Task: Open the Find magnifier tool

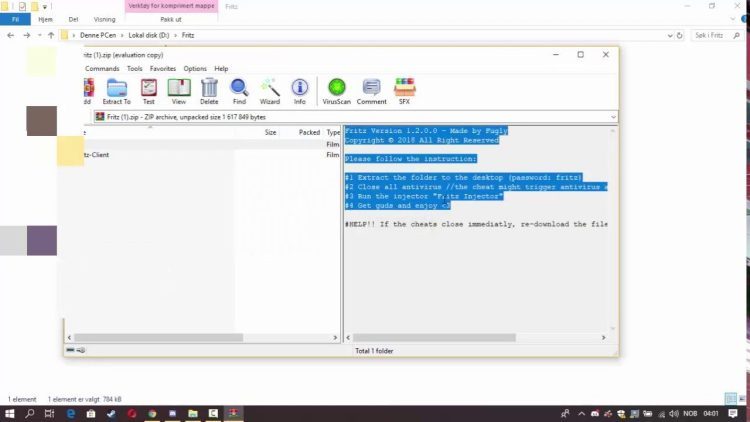Action: [239, 91]
